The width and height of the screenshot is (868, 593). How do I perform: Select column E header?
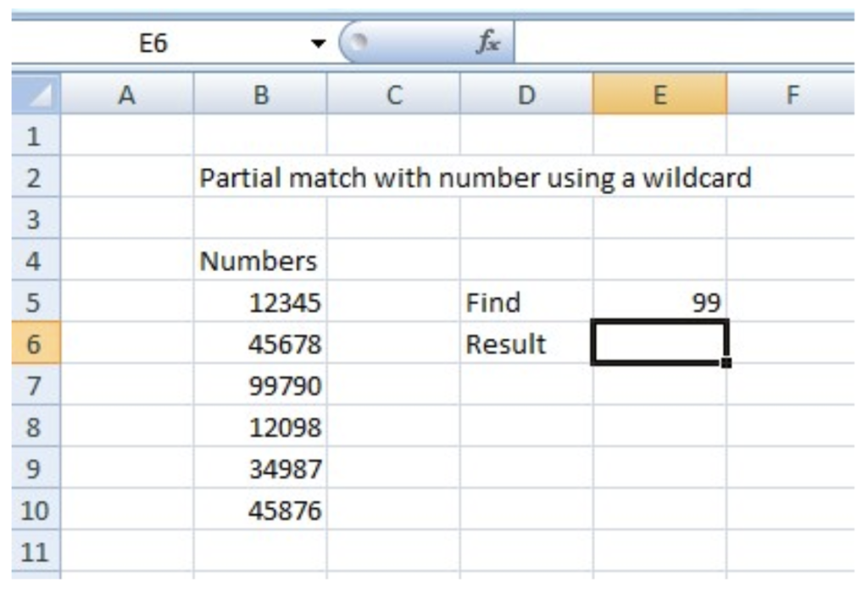pos(659,94)
